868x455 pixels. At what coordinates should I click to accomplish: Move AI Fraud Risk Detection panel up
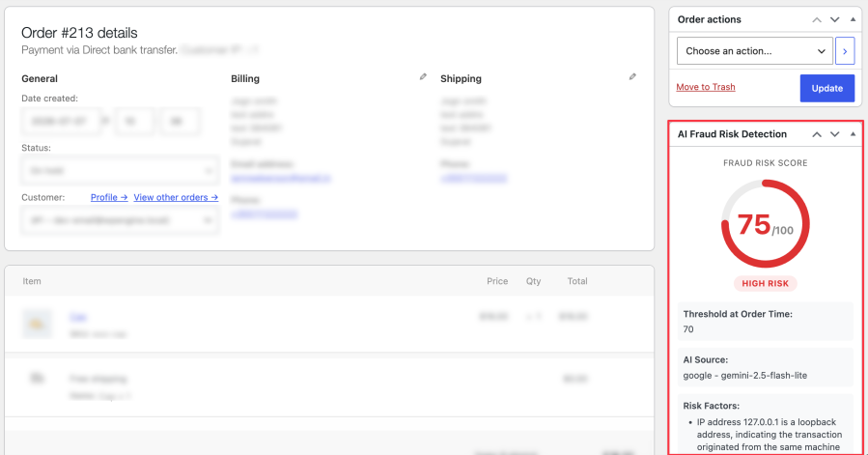817,134
